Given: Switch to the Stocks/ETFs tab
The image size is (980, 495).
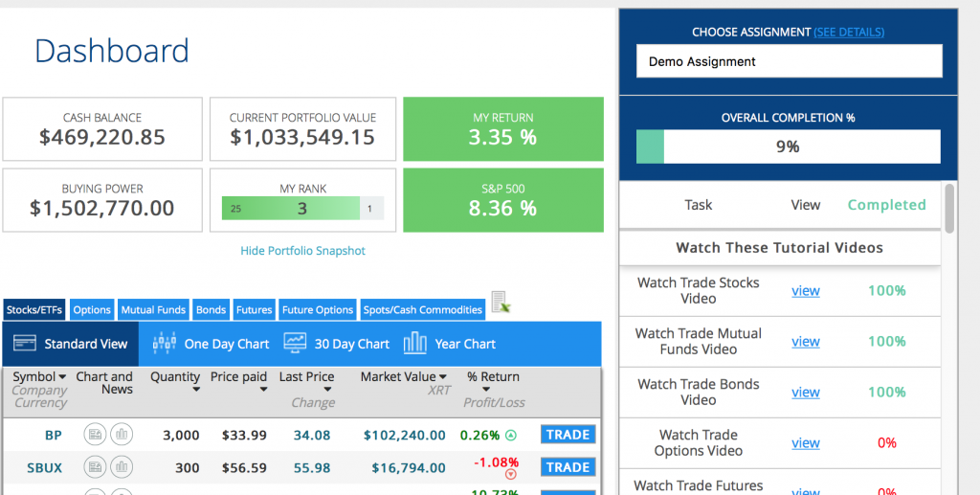Looking at the screenshot, I should pos(33,309).
